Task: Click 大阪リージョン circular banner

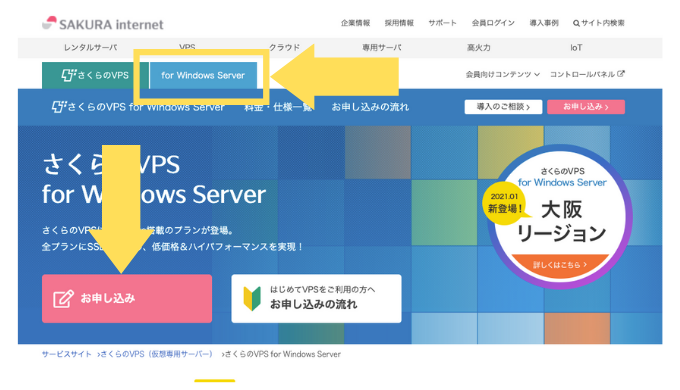Action: [559, 216]
